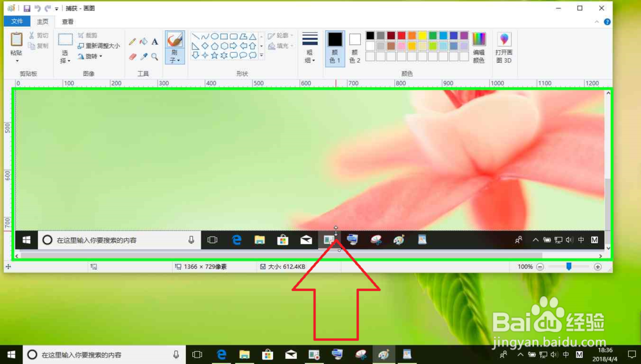Click the Copy (复制) command
This screenshot has width=641, height=364.
pos(38,45)
